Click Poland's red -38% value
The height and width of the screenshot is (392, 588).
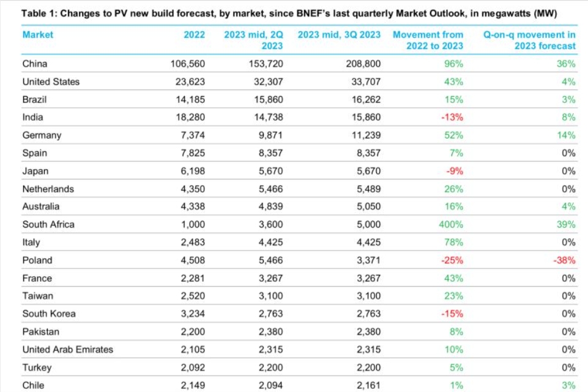tap(564, 260)
